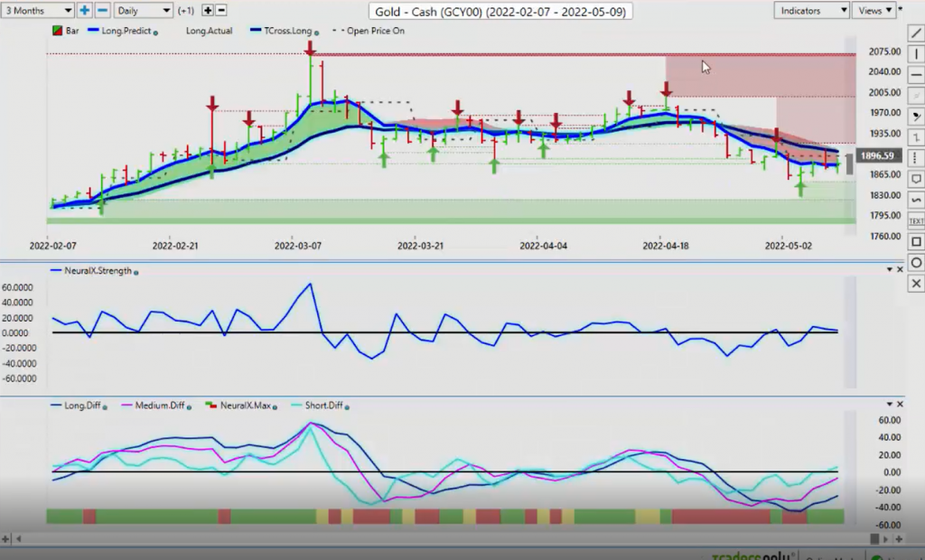The width and height of the screenshot is (925, 560).
Task: Select the parallel lines drawing tool
Action: [916, 95]
